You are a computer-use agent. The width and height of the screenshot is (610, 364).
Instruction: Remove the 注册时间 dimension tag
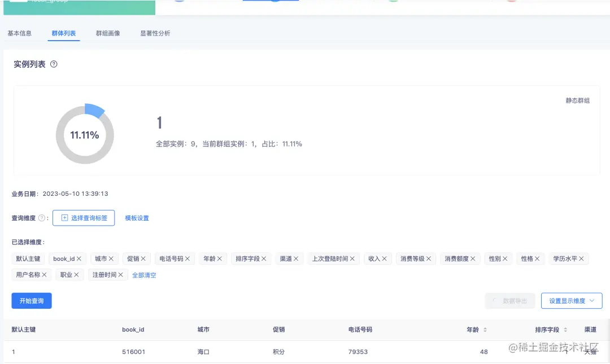click(x=121, y=275)
